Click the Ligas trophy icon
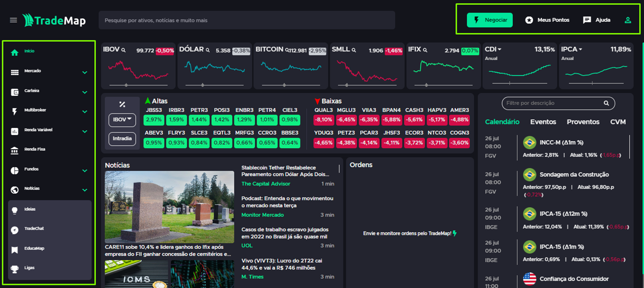644x288 pixels. [x=14, y=269]
